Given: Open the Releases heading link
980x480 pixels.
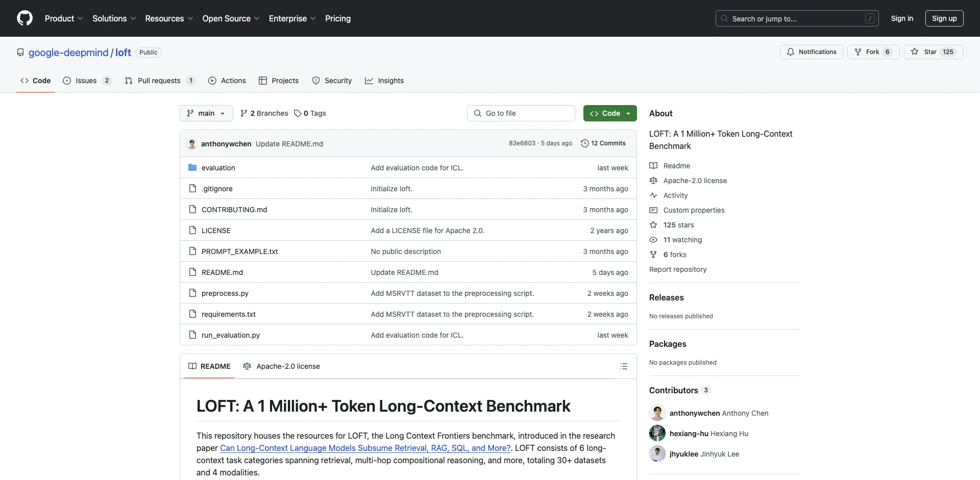Looking at the screenshot, I should [666, 297].
